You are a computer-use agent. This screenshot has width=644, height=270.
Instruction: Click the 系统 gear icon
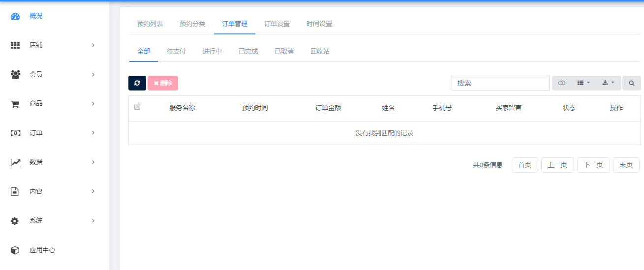(15, 221)
